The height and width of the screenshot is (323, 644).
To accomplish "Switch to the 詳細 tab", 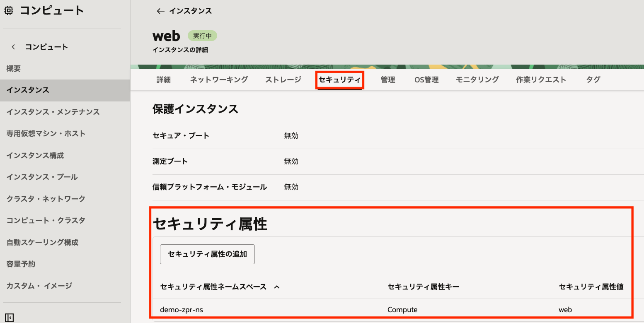I will click(x=163, y=80).
